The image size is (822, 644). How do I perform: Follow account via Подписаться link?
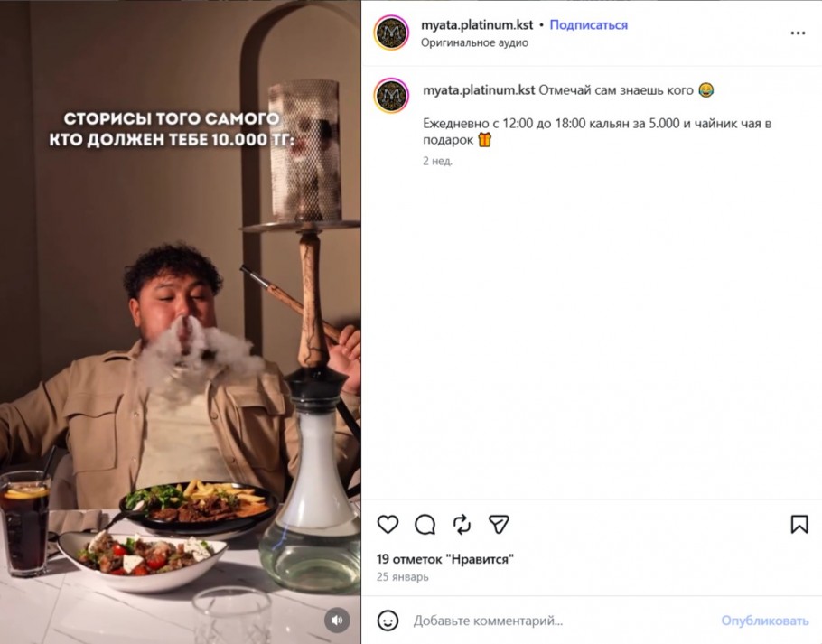[x=588, y=25]
